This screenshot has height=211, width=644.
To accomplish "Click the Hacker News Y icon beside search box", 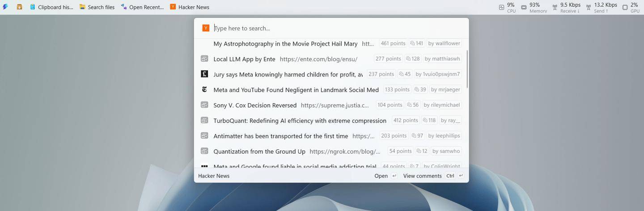I will coord(206,28).
